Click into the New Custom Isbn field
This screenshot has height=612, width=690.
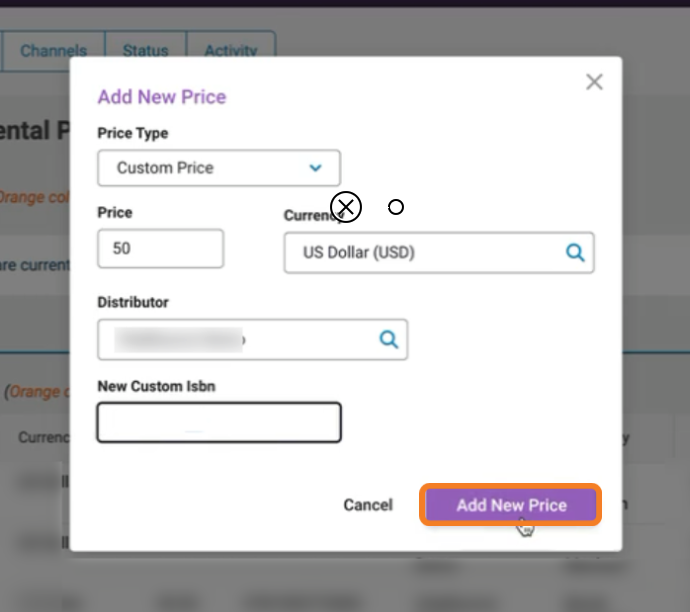coord(219,422)
